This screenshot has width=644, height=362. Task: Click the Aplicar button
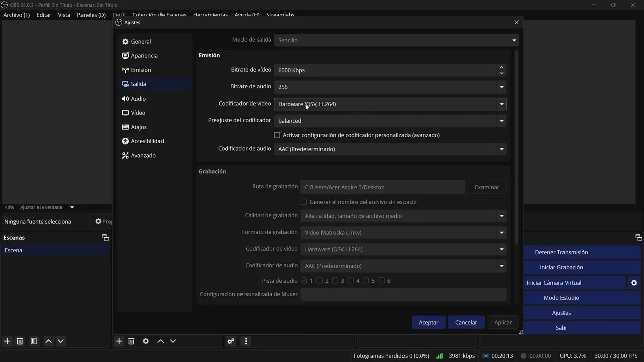click(503, 322)
